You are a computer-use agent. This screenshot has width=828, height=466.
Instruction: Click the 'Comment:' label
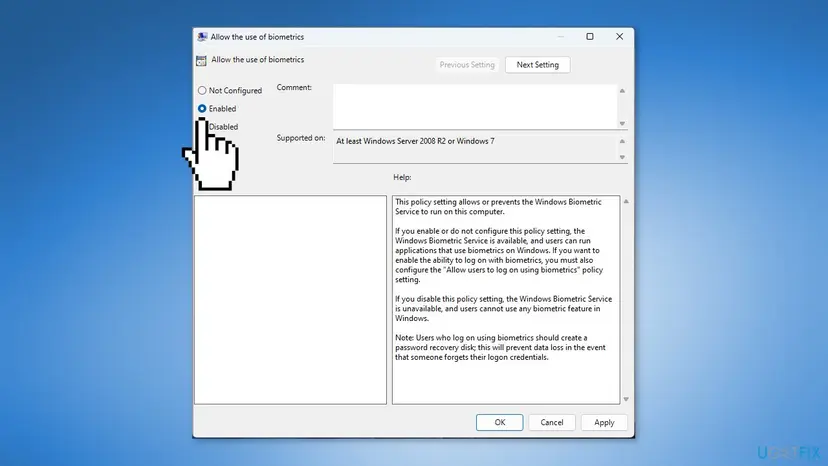click(x=294, y=88)
